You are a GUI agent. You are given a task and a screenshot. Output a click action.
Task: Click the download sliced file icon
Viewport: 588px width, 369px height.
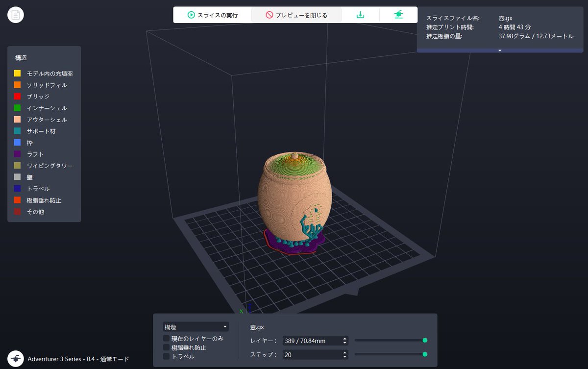tap(360, 15)
